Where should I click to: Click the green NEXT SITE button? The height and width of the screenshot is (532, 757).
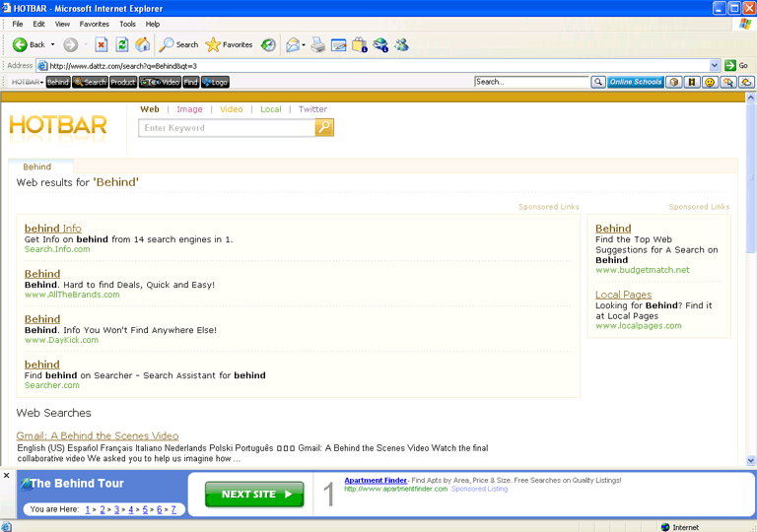tap(254, 494)
